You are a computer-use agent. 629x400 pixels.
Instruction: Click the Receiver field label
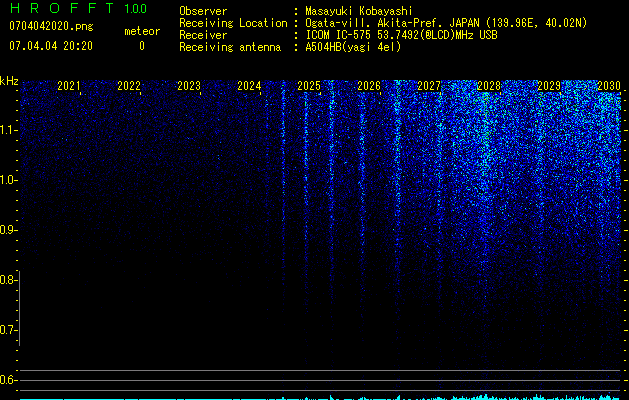[x=203, y=35]
